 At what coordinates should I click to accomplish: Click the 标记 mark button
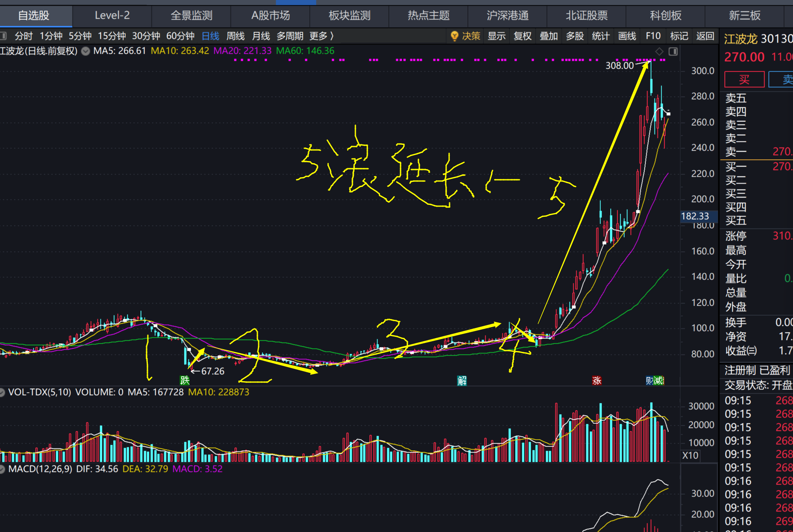point(679,36)
